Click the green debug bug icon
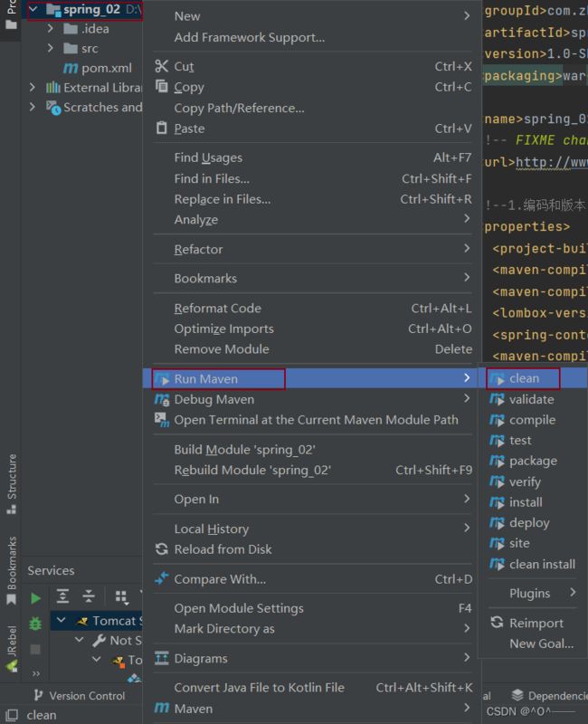 pos(35,624)
